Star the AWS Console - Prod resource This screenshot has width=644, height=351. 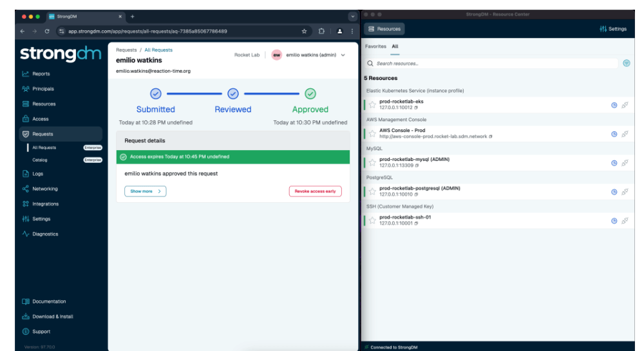point(372,134)
